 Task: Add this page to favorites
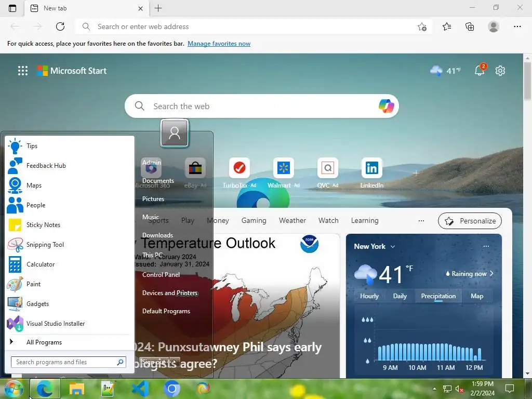coord(422,26)
